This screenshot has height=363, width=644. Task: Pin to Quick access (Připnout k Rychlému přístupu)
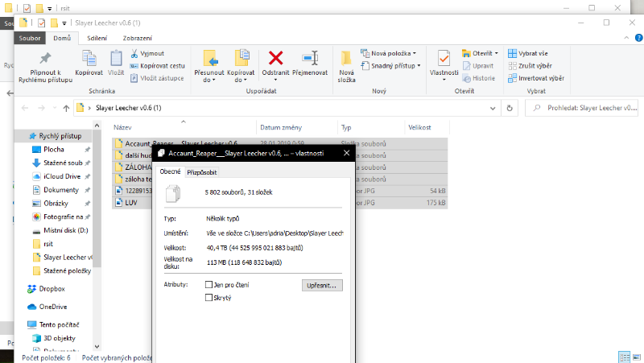point(45,67)
